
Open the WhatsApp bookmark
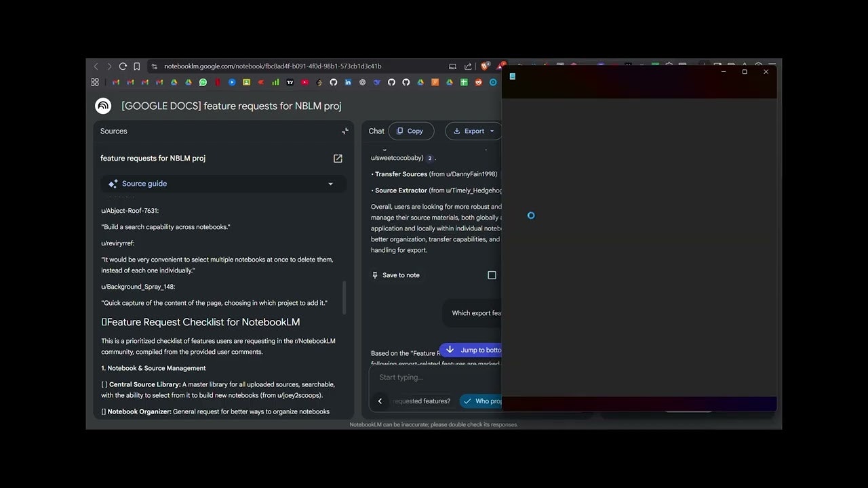[203, 82]
